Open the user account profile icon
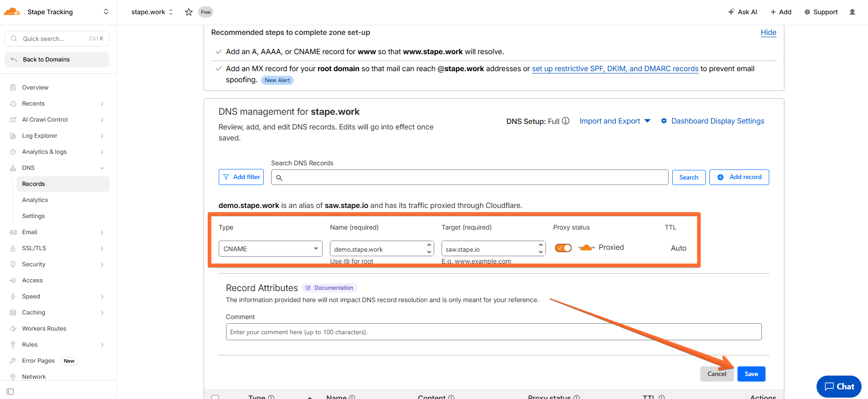The height and width of the screenshot is (399, 868). [852, 12]
